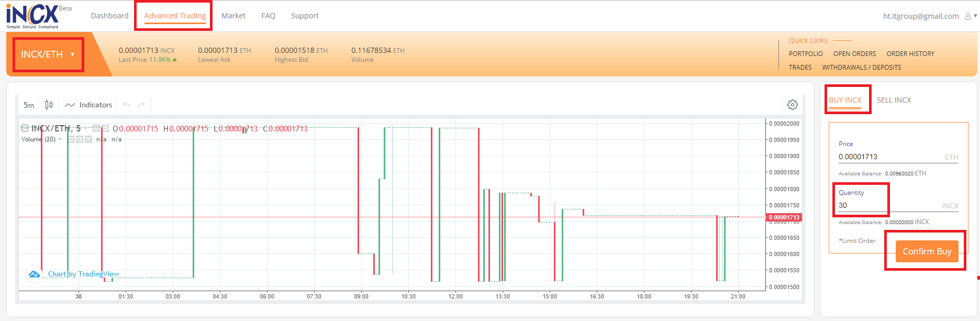Open ORDER HISTORY quick link
Image resolution: width=980 pixels, height=321 pixels.
910,54
